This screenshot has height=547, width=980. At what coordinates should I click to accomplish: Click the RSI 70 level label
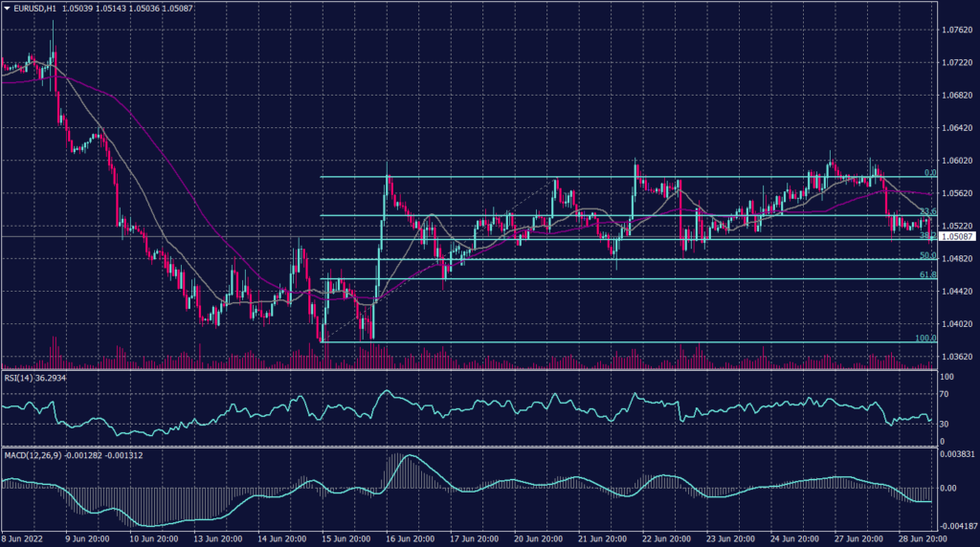(945, 394)
